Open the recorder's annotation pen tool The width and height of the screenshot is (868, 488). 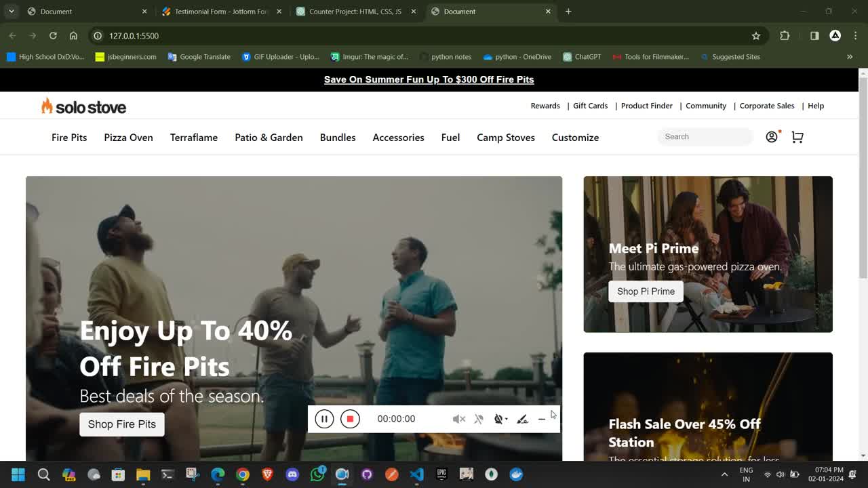pos(522,419)
